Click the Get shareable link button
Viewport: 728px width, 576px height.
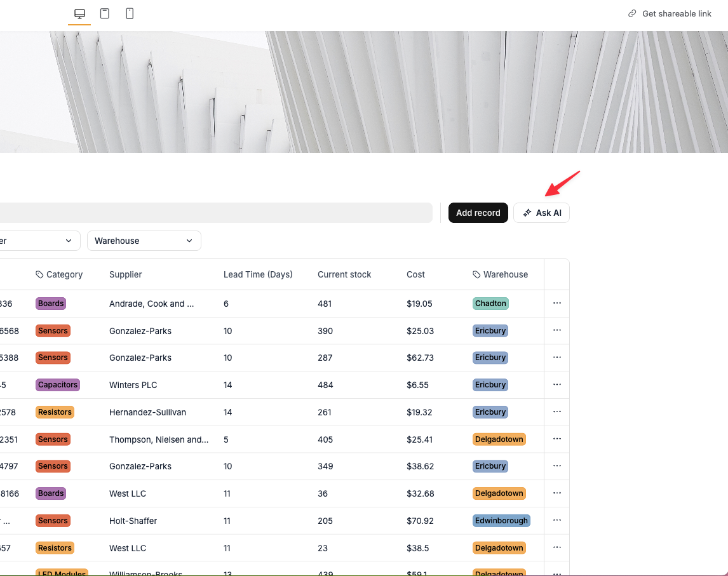click(670, 13)
